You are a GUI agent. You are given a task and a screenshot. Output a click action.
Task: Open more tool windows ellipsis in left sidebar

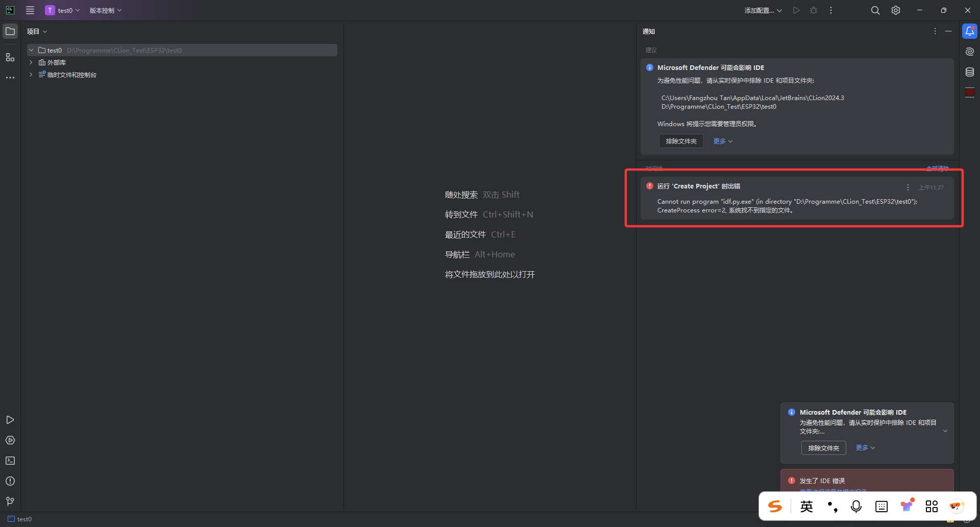coord(10,78)
